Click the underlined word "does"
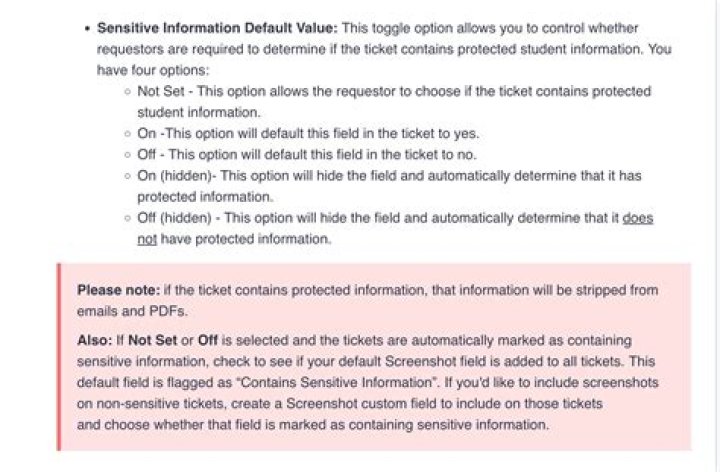720x472 pixels. pos(637,218)
